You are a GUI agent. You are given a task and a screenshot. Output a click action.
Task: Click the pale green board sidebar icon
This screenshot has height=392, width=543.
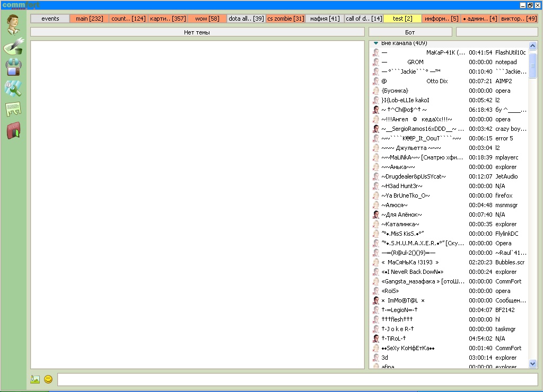[x=13, y=109]
